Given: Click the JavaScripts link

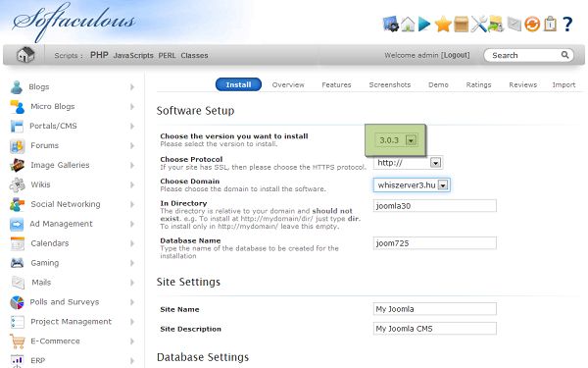Looking at the screenshot, I should click(133, 56).
